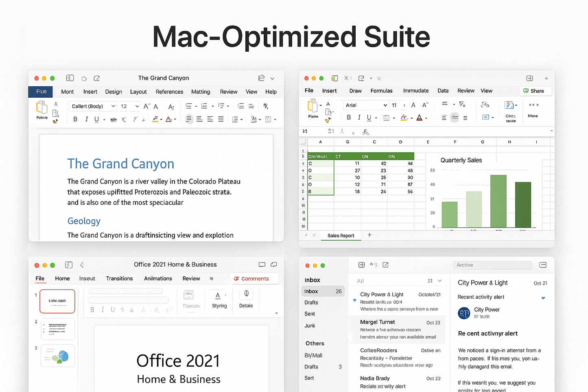This screenshot has width=588, height=392.
Task: Expand the chevron in Word title bar
Action: point(272,78)
